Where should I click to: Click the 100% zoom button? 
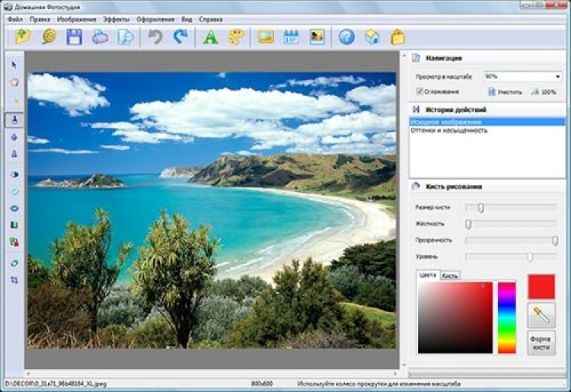(544, 92)
